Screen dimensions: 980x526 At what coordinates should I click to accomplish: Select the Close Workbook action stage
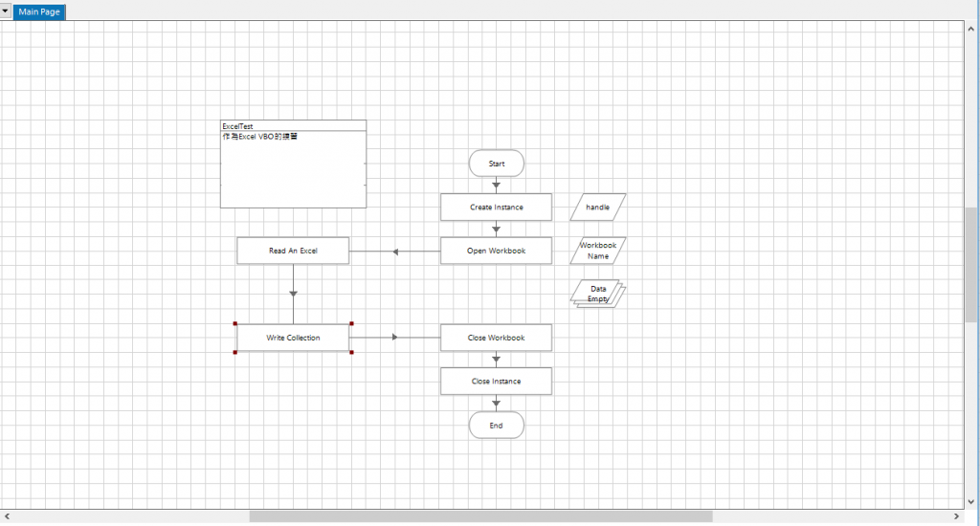497,338
